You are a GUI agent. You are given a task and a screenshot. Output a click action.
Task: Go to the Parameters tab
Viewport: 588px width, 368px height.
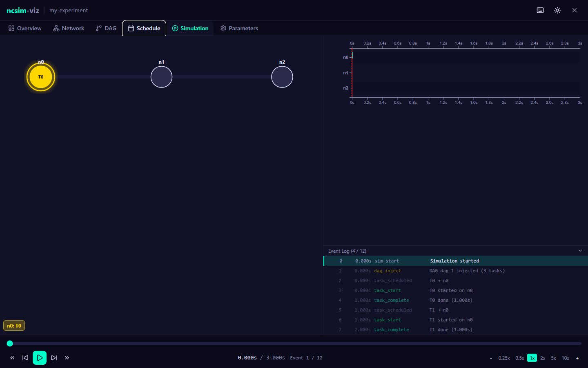click(239, 28)
